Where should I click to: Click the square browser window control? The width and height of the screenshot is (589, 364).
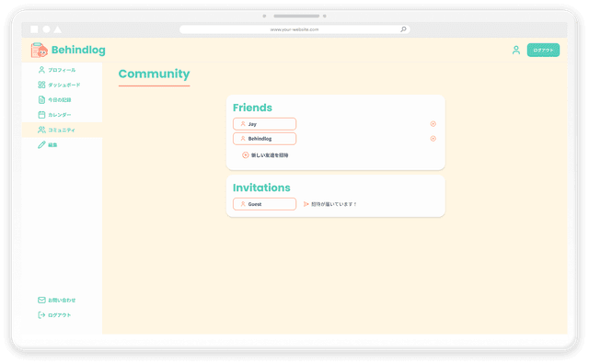(x=34, y=29)
